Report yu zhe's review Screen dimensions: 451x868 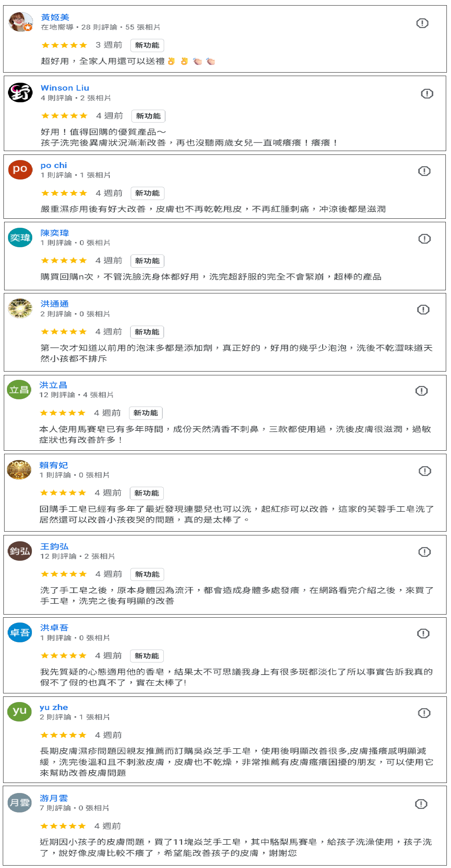[x=424, y=713]
